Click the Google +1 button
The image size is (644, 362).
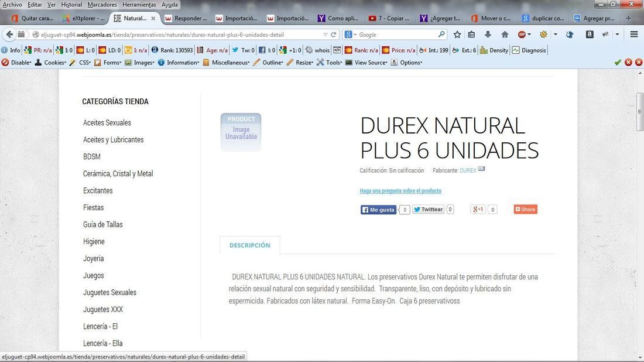tap(478, 210)
